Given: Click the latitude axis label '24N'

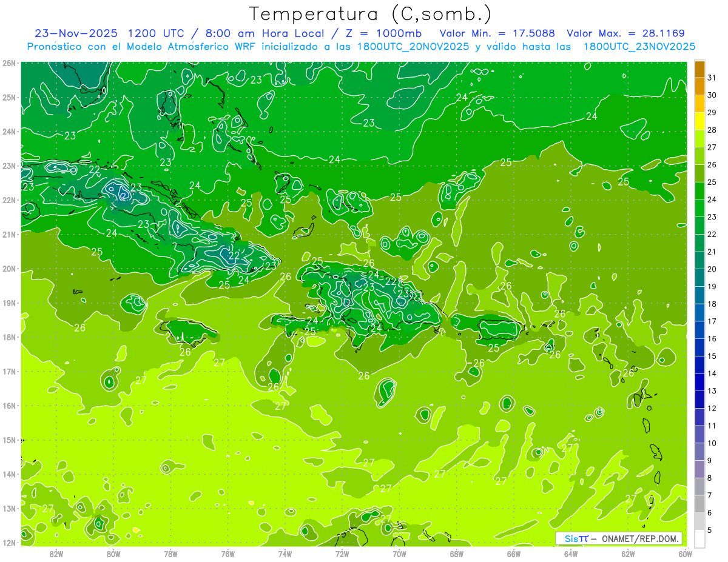Looking at the screenshot, I should point(9,132).
